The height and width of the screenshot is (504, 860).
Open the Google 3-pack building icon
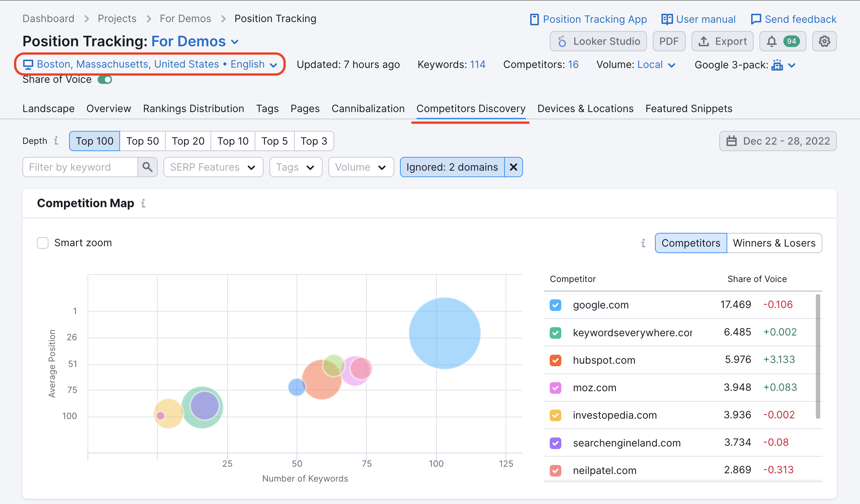point(777,65)
